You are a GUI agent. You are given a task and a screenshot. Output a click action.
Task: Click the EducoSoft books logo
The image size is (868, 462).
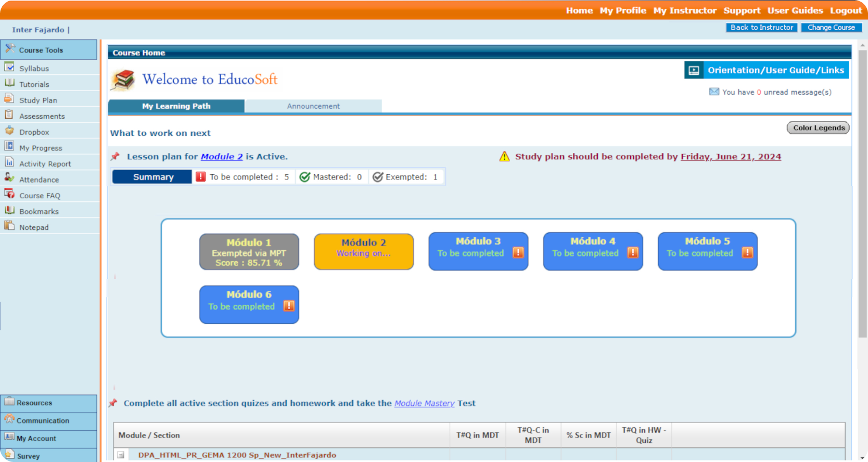pos(123,80)
